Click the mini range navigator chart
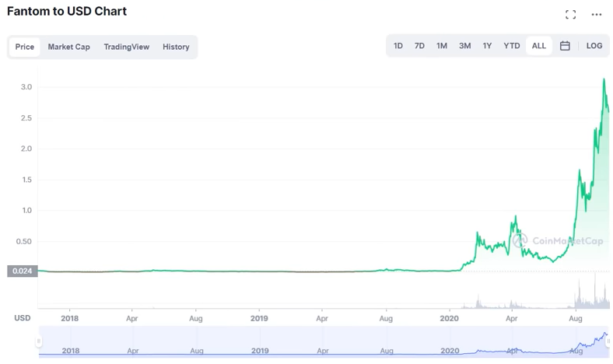Image resolution: width=613 pixels, height=364 pixels. (x=324, y=341)
